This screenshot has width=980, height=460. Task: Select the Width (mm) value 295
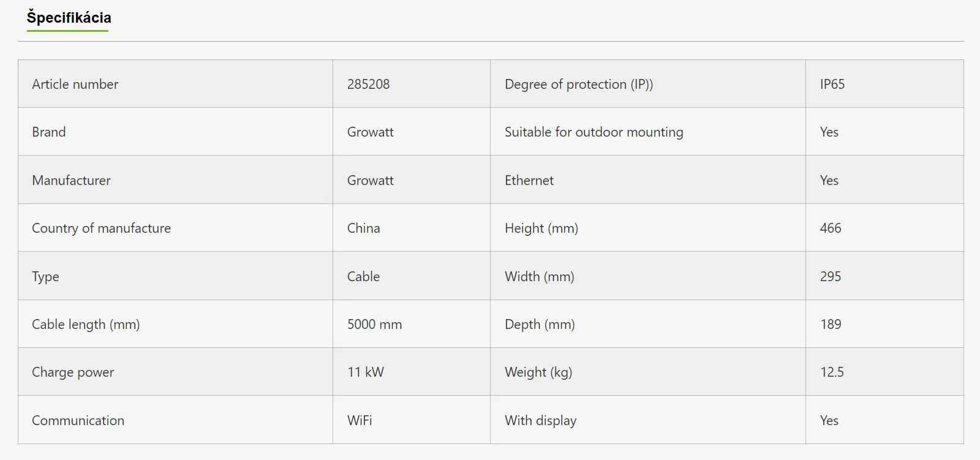(831, 276)
